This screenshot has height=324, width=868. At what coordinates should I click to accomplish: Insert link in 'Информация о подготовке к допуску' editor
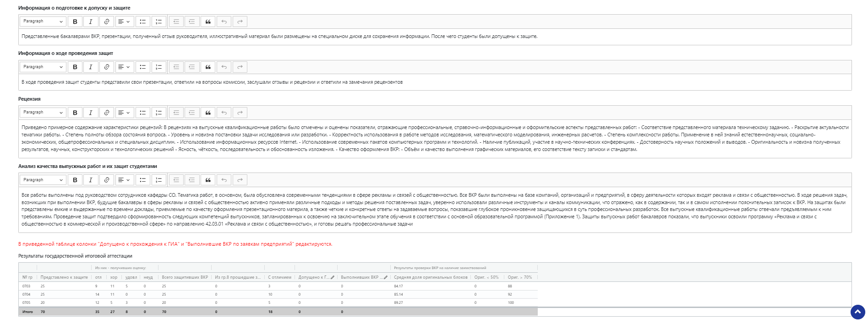106,22
